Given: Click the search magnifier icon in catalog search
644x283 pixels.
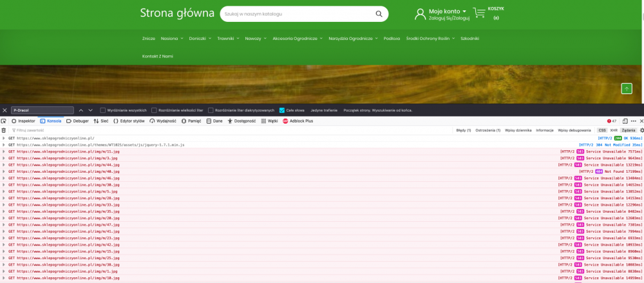Looking at the screenshot, I should (x=379, y=14).
